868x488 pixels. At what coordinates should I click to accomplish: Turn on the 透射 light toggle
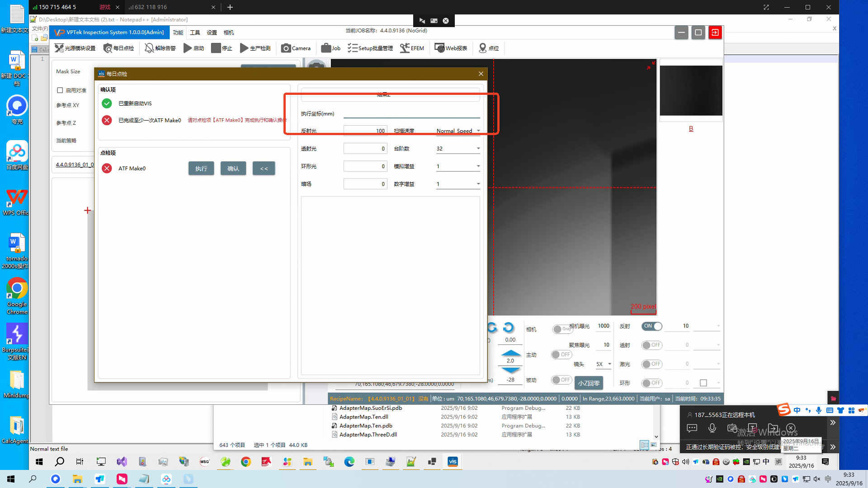[x=651, y=345]
